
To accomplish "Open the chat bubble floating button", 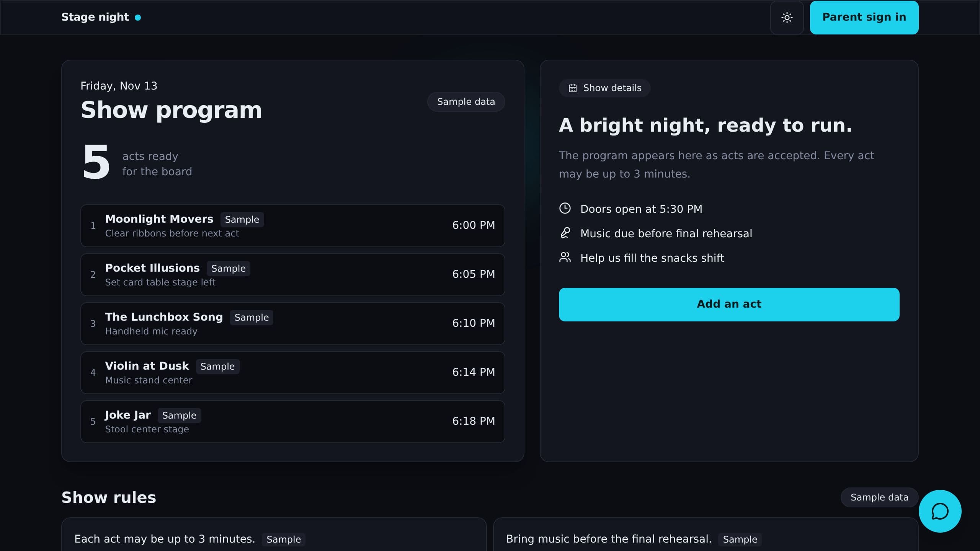I will (x=940, y=511).
